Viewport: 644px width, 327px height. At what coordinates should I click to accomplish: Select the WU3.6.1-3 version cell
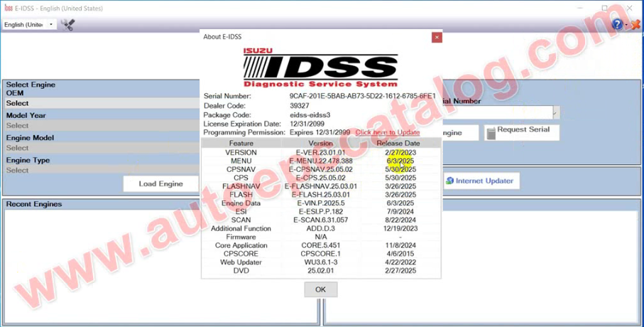click(320, 262)
